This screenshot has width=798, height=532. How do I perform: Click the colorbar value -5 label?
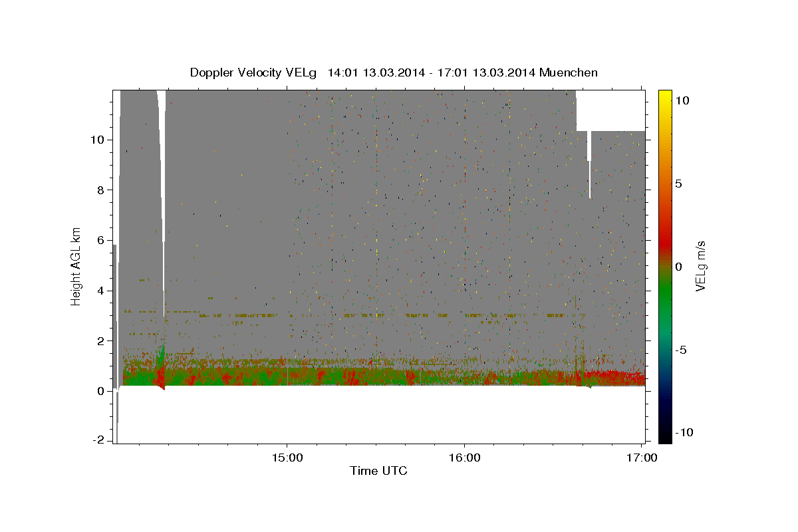pos(681,350)
